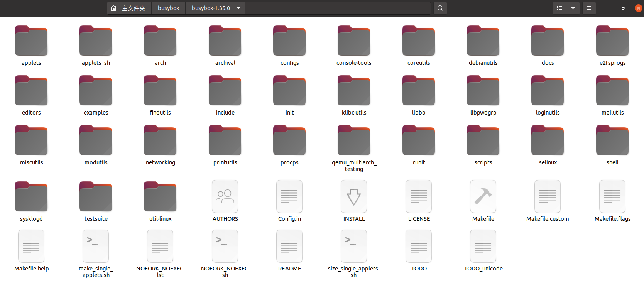Open the file search button
The height and width of the screenshot is (304, 644).
(x=440, y=8)
